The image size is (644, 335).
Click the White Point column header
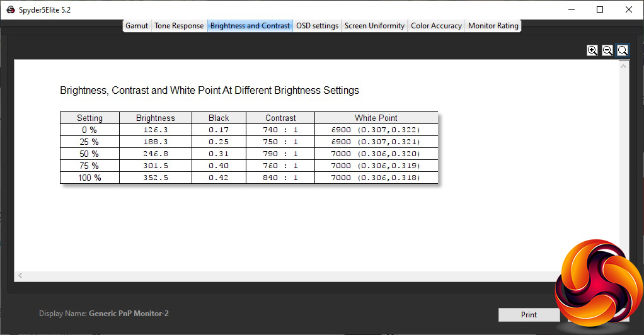[376, 118]
